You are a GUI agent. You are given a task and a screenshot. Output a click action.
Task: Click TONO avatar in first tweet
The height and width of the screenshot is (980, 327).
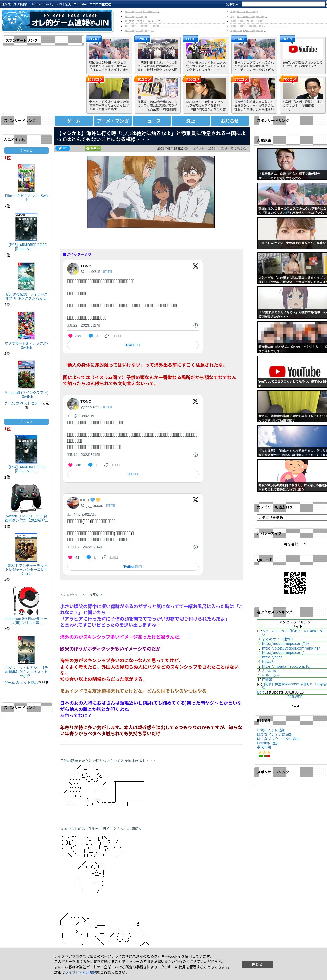click(73, 269)
